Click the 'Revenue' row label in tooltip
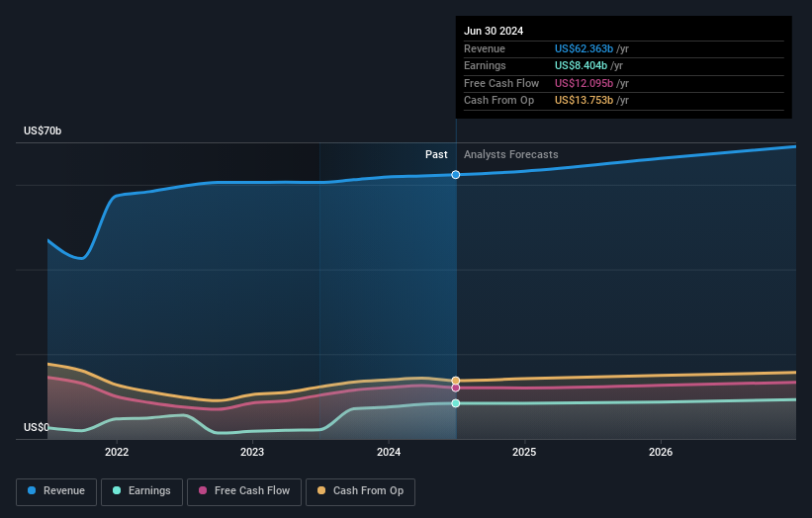The width and height of the screenshot is (812, 518). [x=485, y=48]
